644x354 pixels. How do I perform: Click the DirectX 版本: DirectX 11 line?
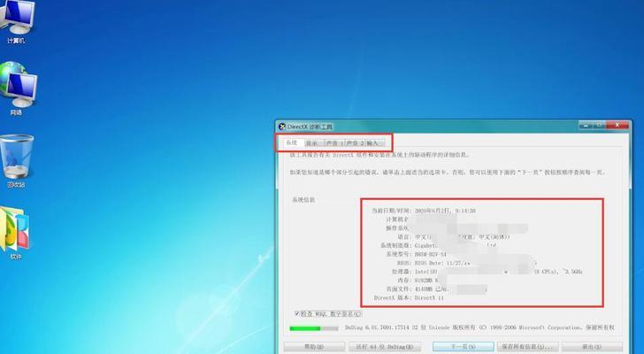coord(409,297)
